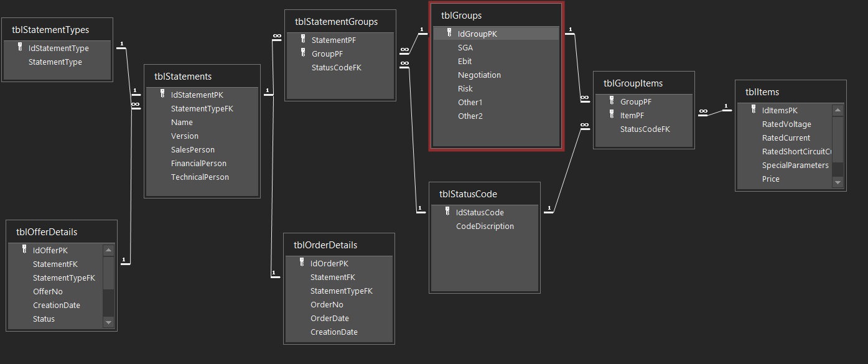868x364 pixels.
Task: Click tblItems scrollbar thumb
Action: pos(838,139)
